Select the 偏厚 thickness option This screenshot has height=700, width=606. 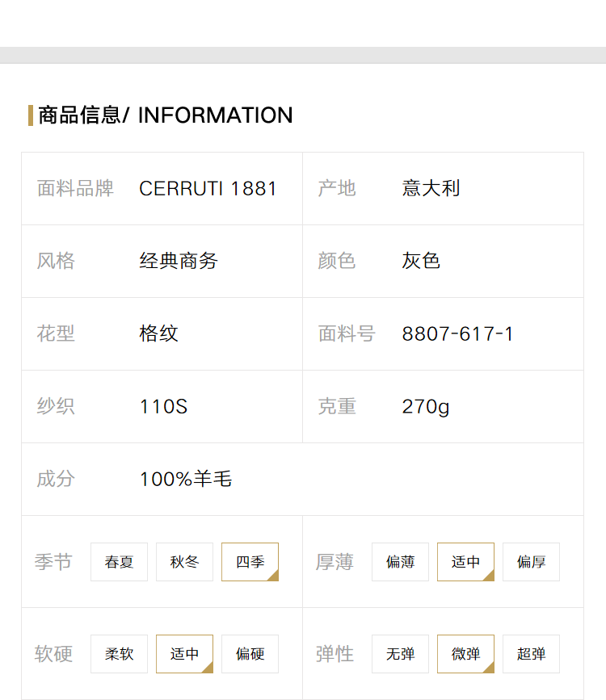[x=531, y=562]
